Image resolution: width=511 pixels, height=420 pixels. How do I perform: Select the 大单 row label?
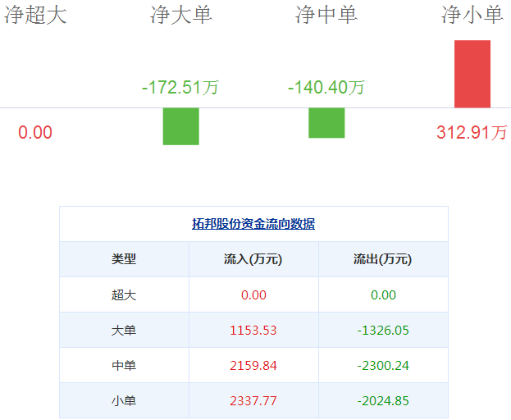[x=124, y=331]
